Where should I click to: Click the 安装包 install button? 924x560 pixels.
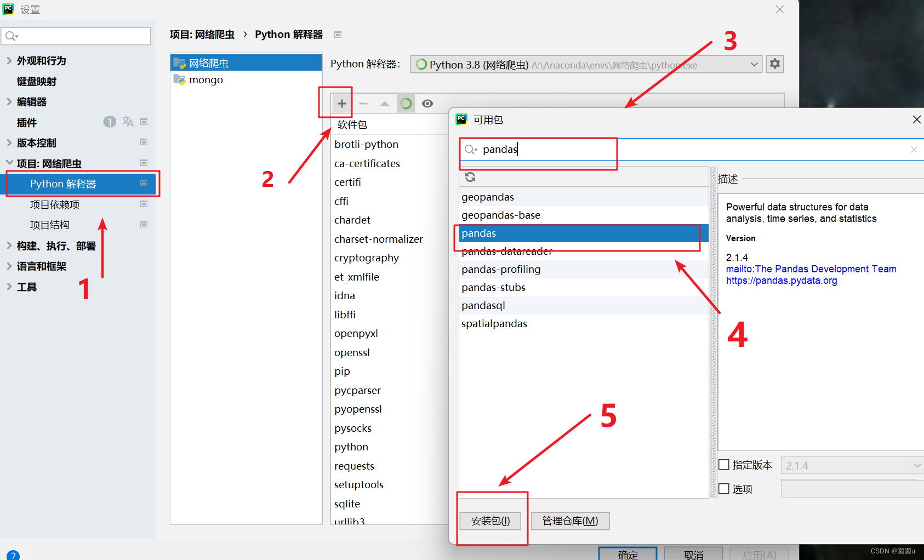pos(490,521)
